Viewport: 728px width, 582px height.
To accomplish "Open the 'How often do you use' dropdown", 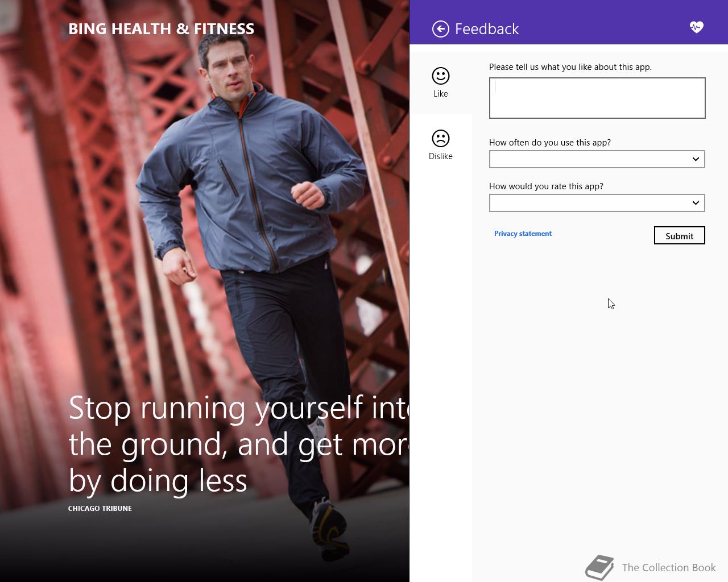I will 597,159.
